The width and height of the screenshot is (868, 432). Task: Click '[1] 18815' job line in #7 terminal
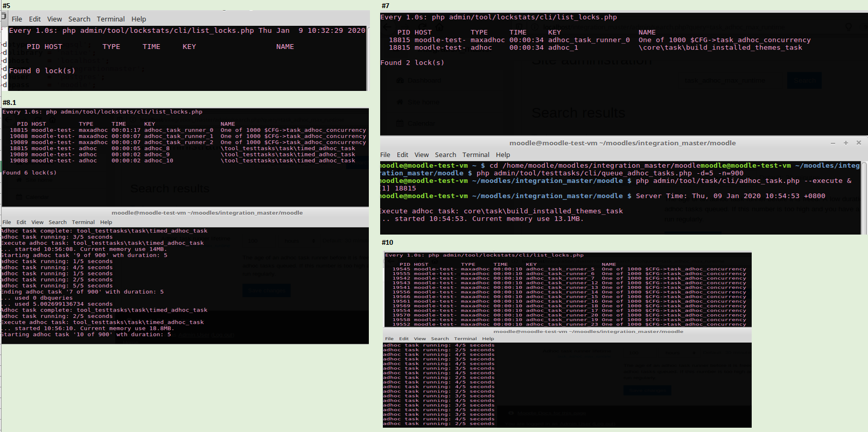tap(398, 188)
